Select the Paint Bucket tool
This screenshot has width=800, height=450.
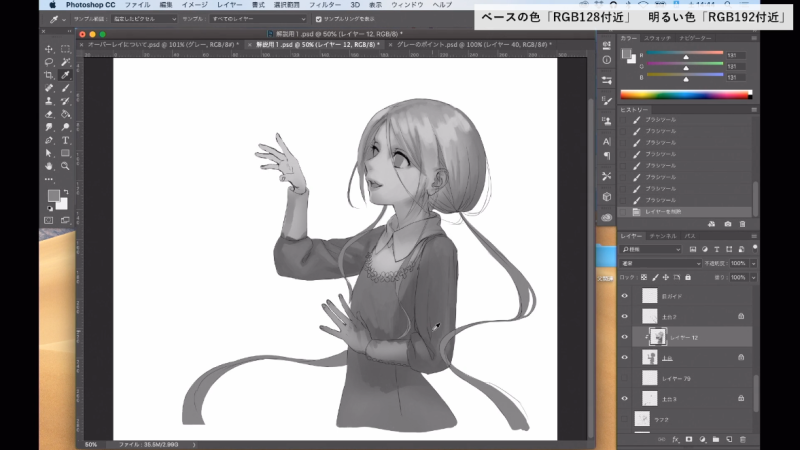65,114
